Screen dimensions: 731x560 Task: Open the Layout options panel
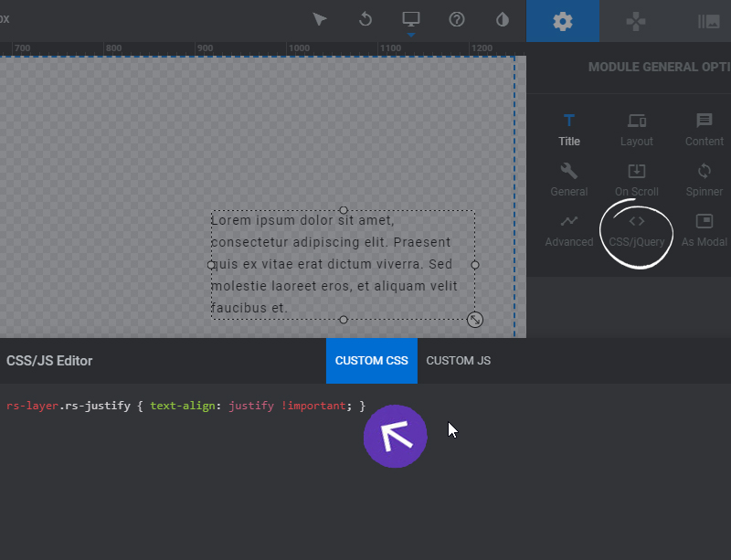coord(636,128)
